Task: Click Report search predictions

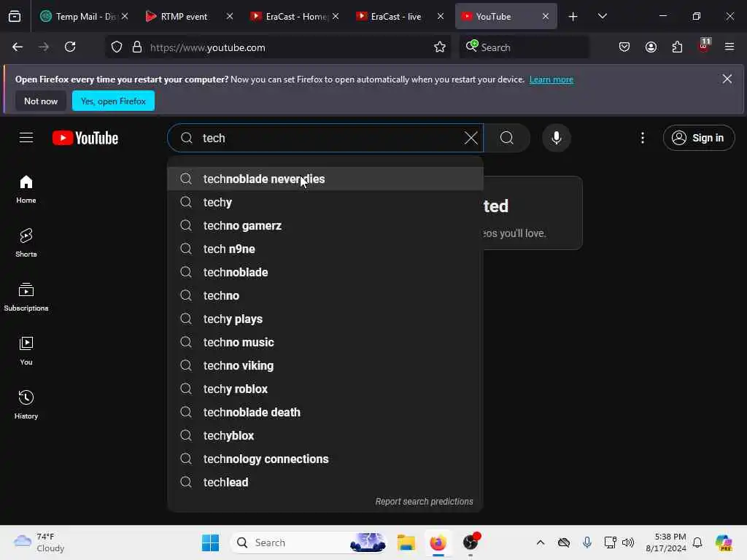Action: pyautogui.click(x=424, y=502)
